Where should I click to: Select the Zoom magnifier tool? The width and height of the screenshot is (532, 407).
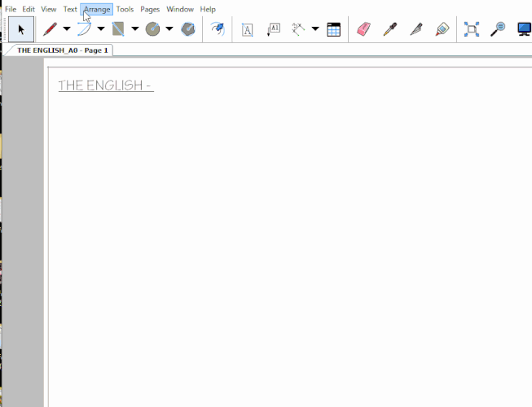(x=498, y=29)
